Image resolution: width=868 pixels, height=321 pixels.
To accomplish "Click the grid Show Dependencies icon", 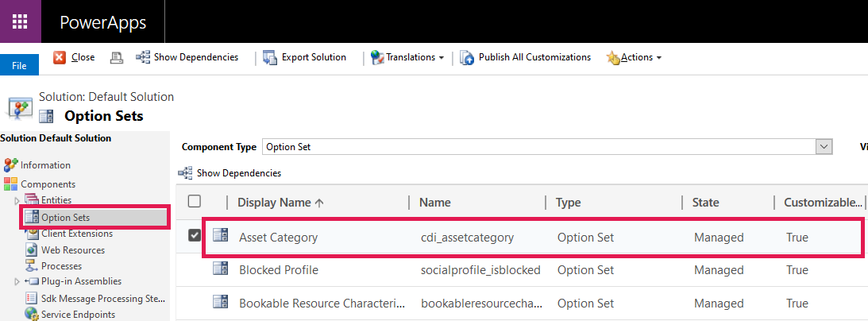I will coord(185,172).
